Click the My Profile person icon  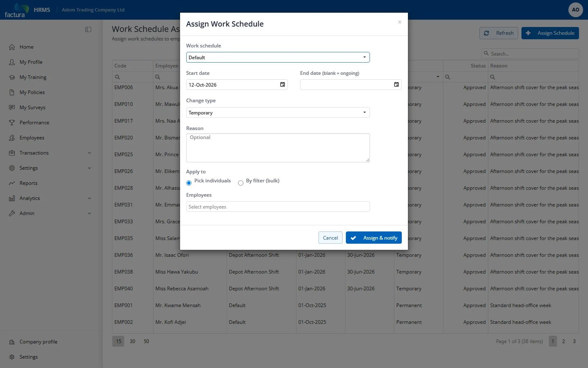tap(12, 62)
